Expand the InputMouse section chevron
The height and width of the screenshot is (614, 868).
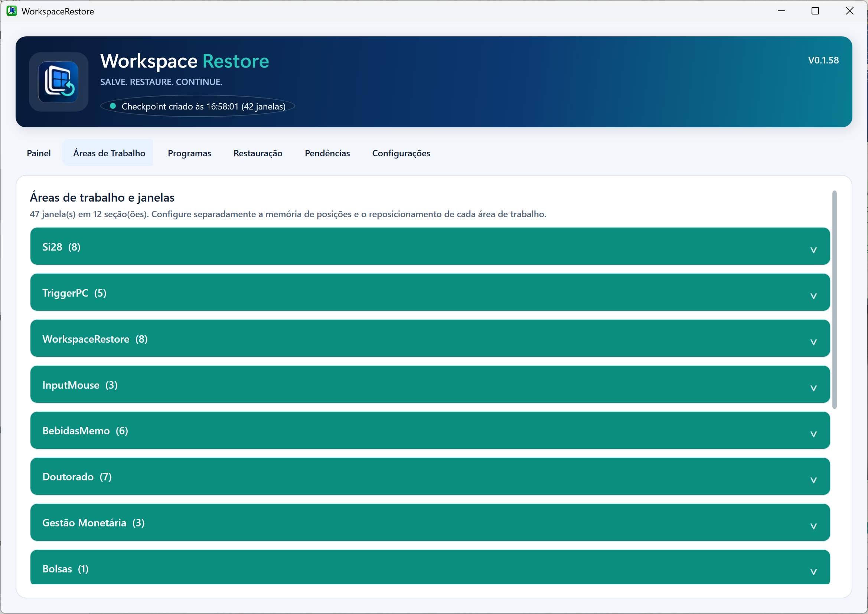pos(813,388)
